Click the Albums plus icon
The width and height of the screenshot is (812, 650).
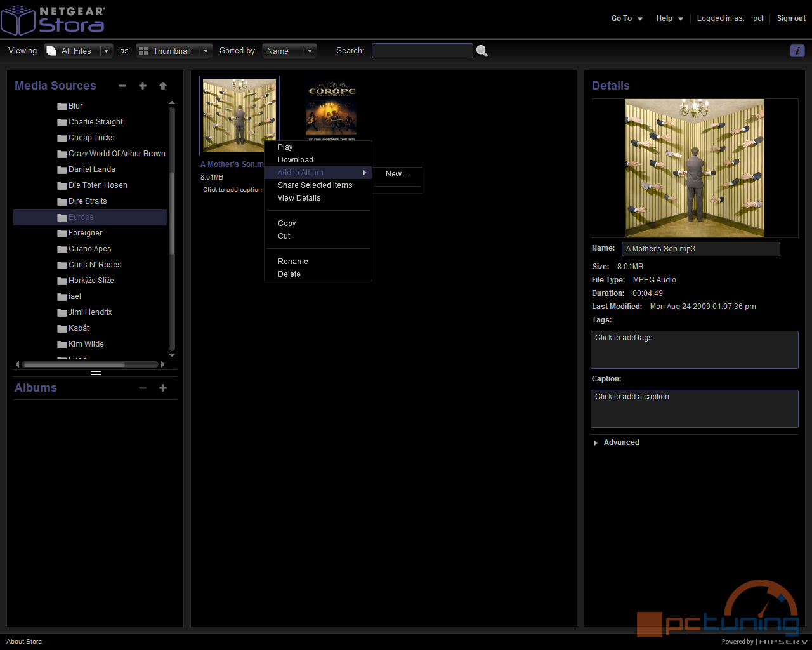click(x=163, y=388)
